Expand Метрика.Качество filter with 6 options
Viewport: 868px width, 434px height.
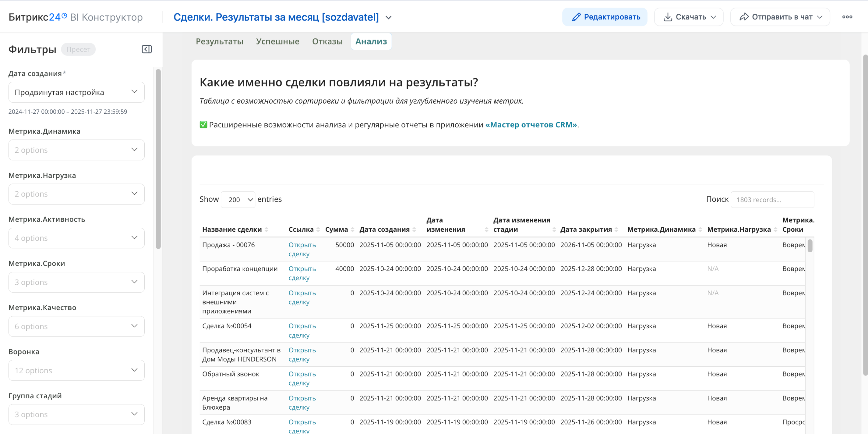point(76,326)
